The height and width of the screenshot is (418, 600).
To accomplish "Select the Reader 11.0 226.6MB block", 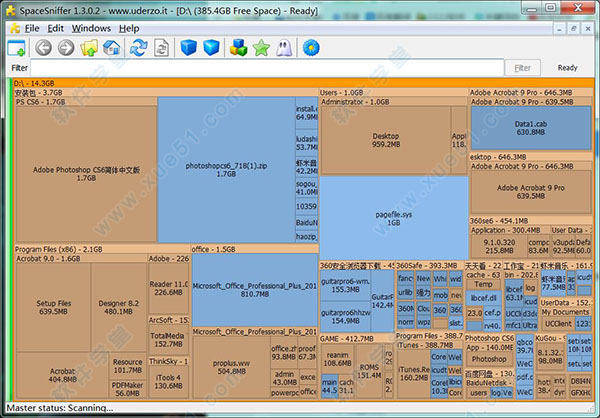I will pyautogui.click(x=169, y=288).
